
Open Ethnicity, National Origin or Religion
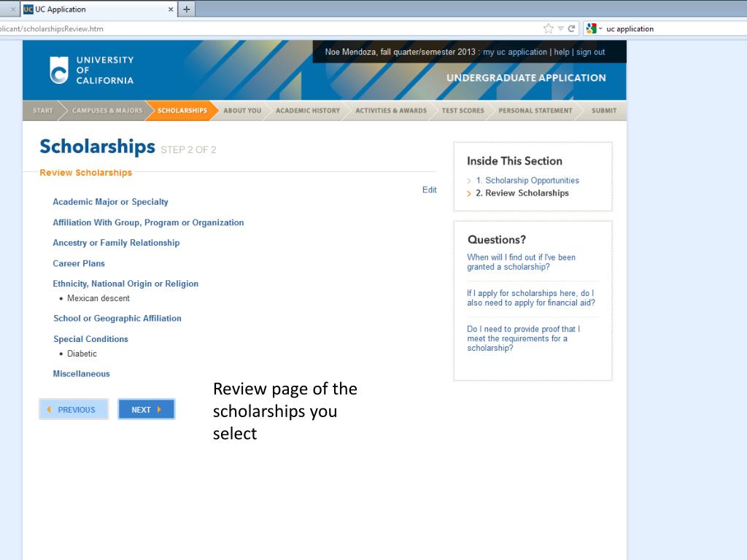[x=125, y=284]
